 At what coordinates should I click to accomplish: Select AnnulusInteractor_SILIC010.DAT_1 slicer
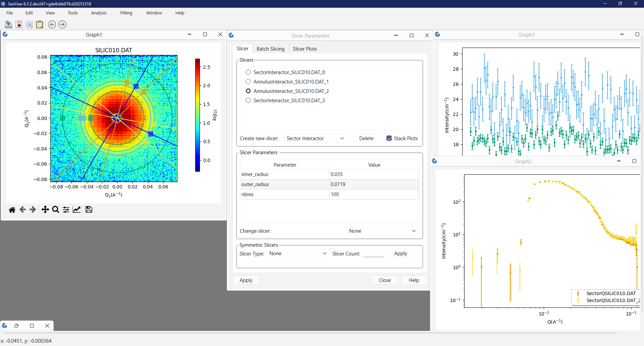tap(287, 81)
